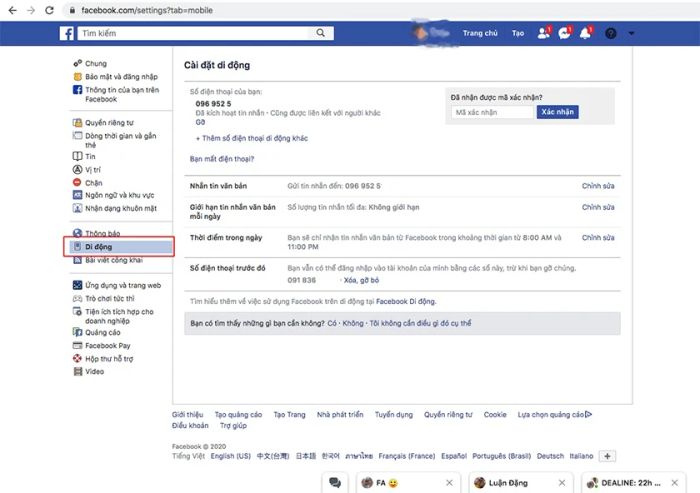Close the Luận Đặng chat tab

[x=562, y=483]
